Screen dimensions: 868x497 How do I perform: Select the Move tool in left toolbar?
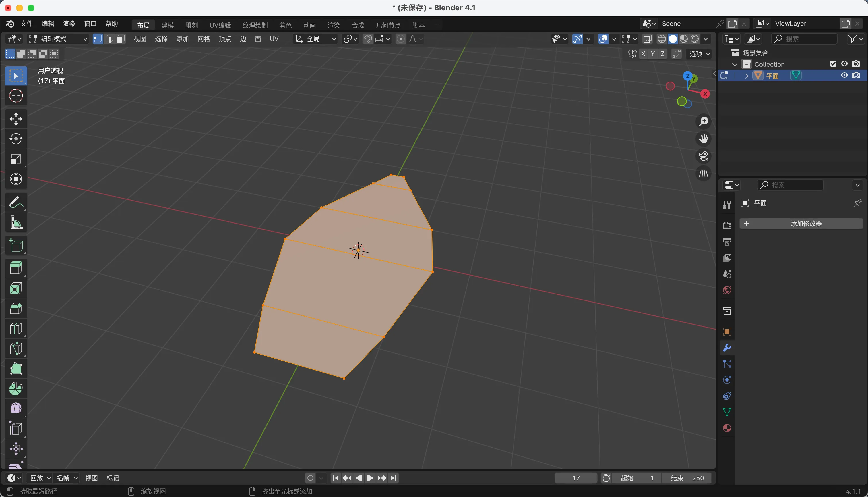click(x=16, y=119)
